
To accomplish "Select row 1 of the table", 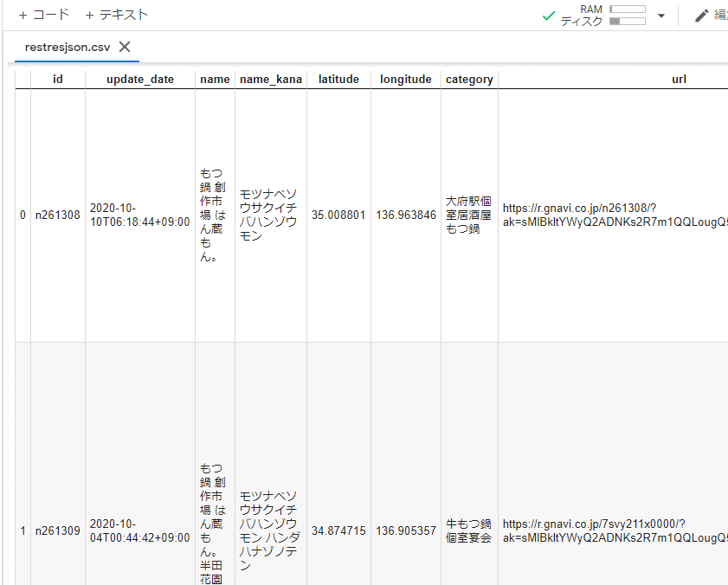I will 23,530.
